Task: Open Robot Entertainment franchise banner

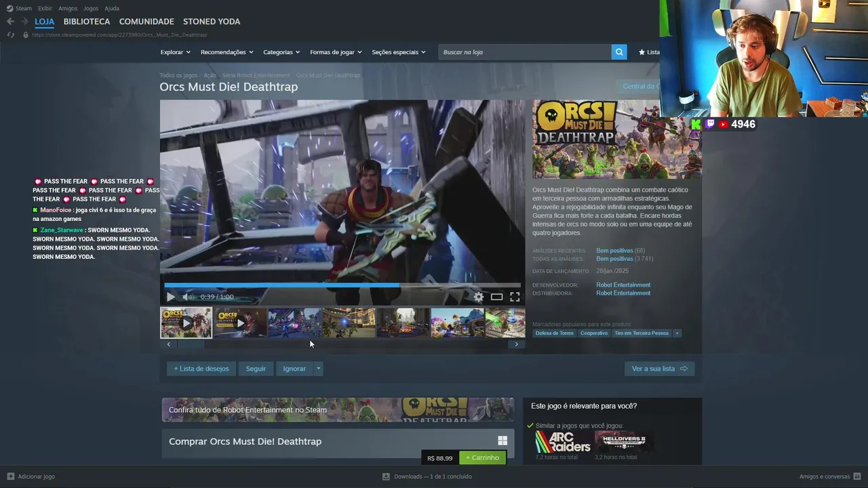Action: click(x=338, y=409)
